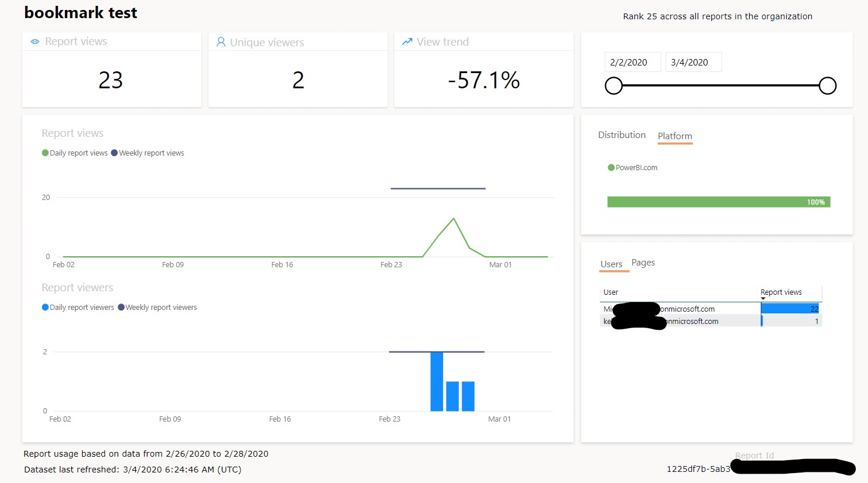Screen dimensions: 868x483
Task: Select the table cell showing 22 report views
Action: [x=791, y=309]
